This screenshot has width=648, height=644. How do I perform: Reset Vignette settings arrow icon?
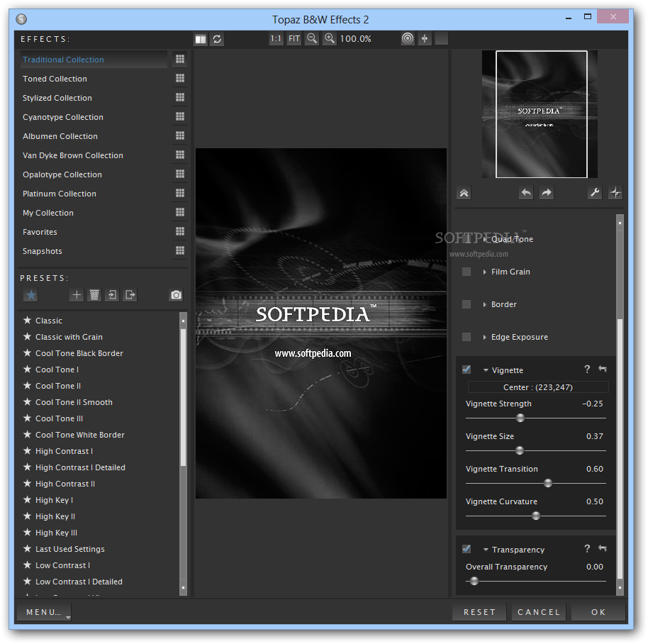603,369
